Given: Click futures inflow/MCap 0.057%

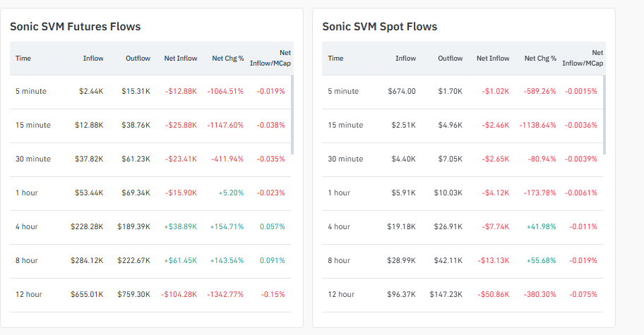Looking at the screenshot, I should point(273,226).
